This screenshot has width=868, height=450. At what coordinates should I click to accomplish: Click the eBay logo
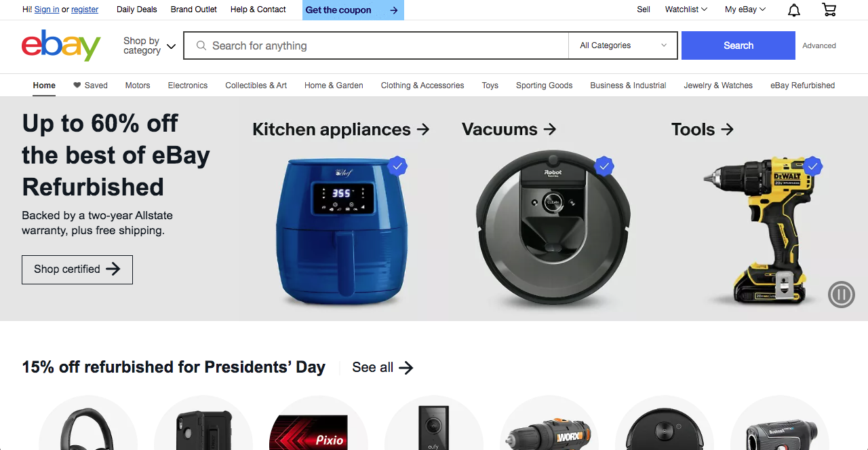(61, 45)
